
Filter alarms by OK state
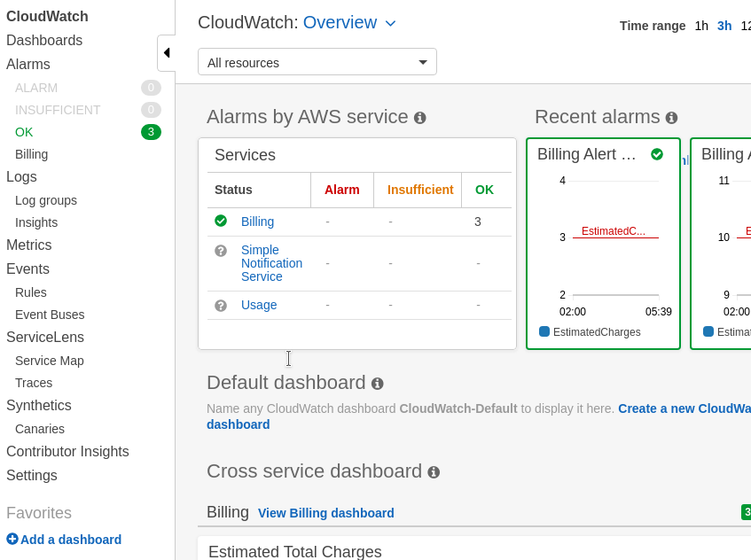(24, 132)
